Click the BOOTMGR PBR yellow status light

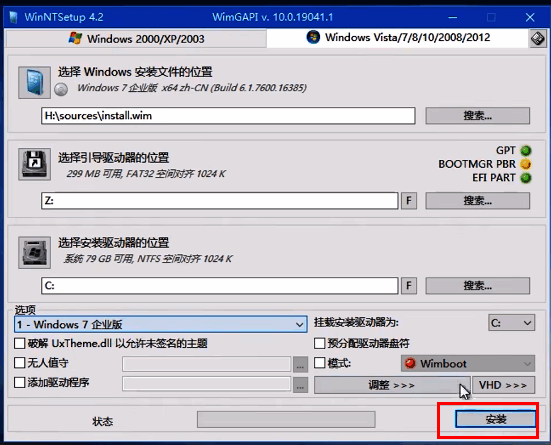coord(526,164)
